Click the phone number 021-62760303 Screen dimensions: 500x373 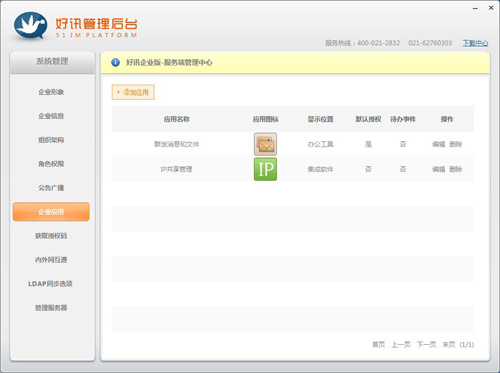pos(430,43)
